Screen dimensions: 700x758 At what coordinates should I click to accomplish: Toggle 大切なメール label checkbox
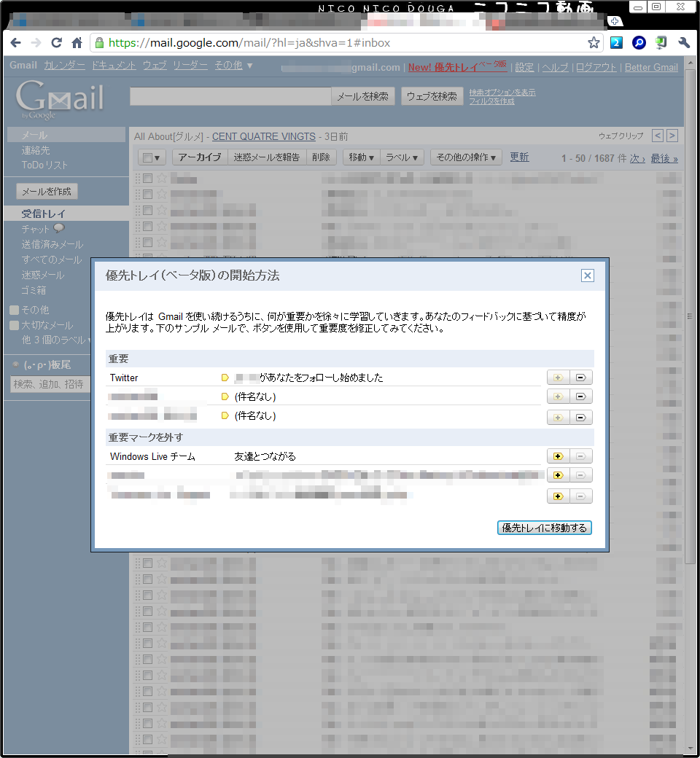click(x=14, y=325)
